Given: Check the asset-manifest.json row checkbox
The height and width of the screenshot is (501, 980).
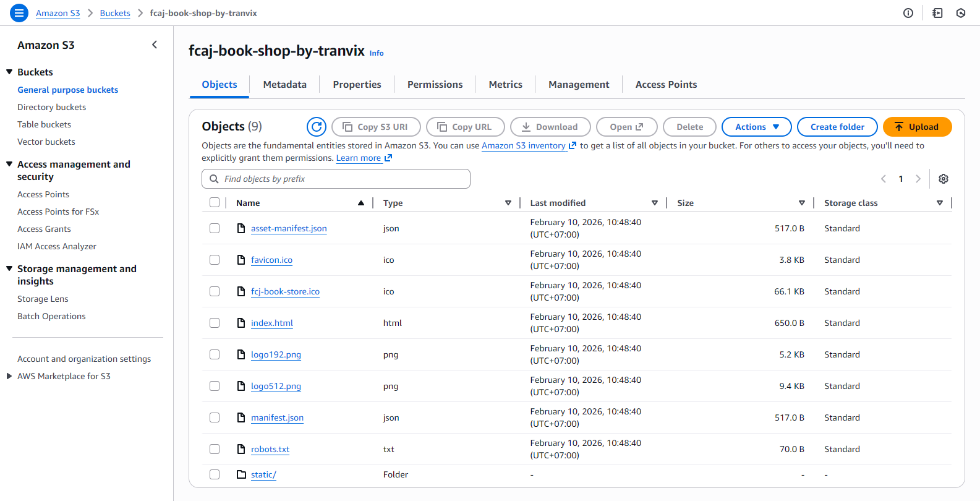Looking at the screenshot, I should (215, 228).
